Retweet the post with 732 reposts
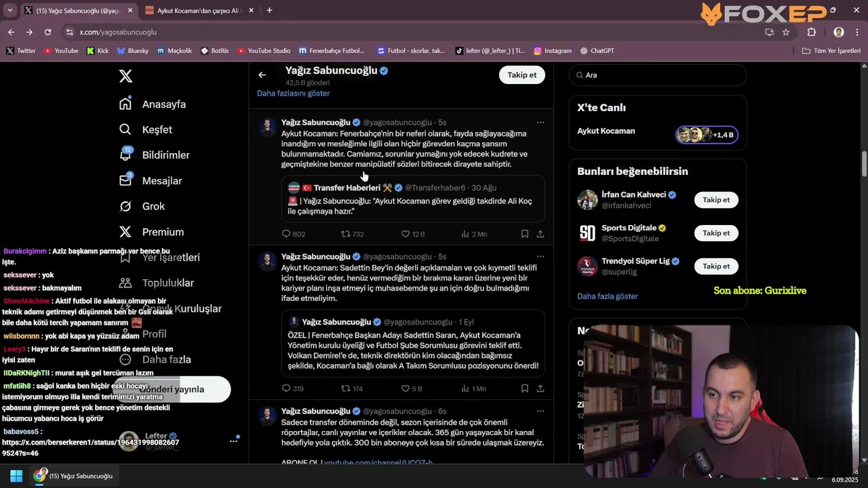This screenshot has width=868, height=488. 353,234
